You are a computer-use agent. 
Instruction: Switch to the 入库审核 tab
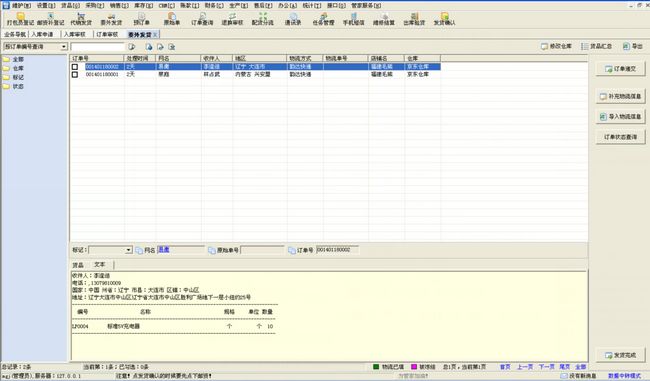(75, 34)
